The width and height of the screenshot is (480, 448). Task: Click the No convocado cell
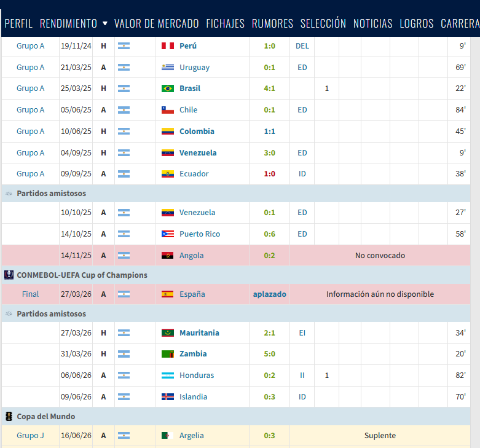[380, 255]
